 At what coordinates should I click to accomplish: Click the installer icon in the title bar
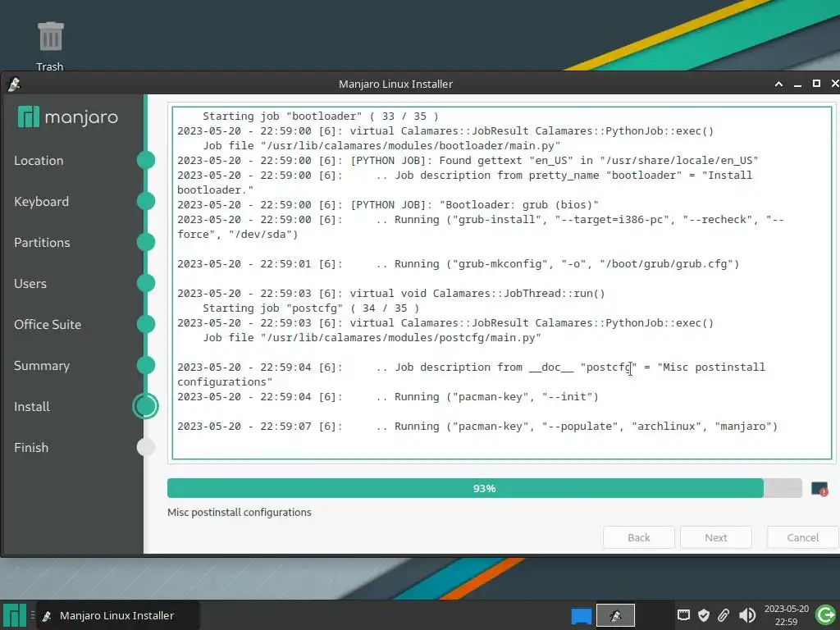(x=14, y=84)
